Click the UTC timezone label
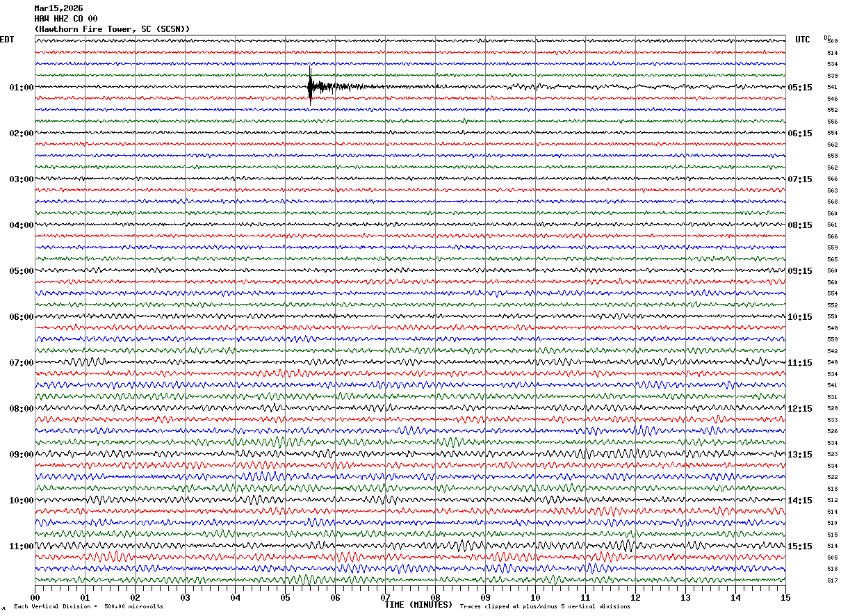Viewport: 841px width, 616px height. pos(803,40)
